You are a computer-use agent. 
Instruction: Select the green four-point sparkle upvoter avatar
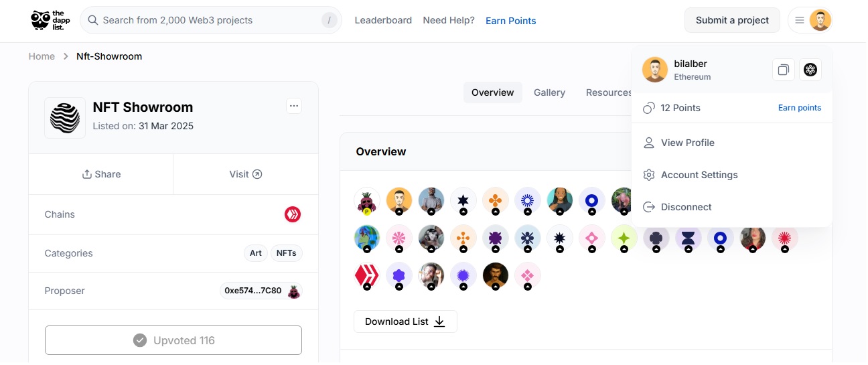(624, 238)
